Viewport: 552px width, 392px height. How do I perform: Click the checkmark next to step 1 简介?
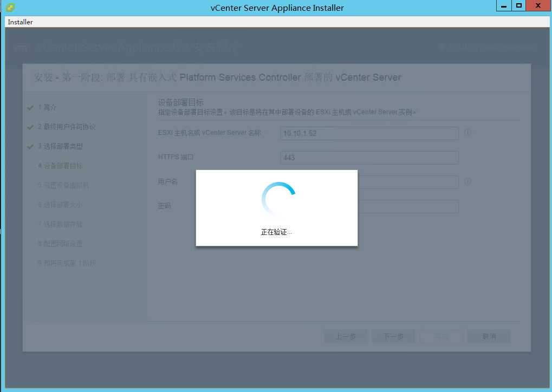point(30,108)
